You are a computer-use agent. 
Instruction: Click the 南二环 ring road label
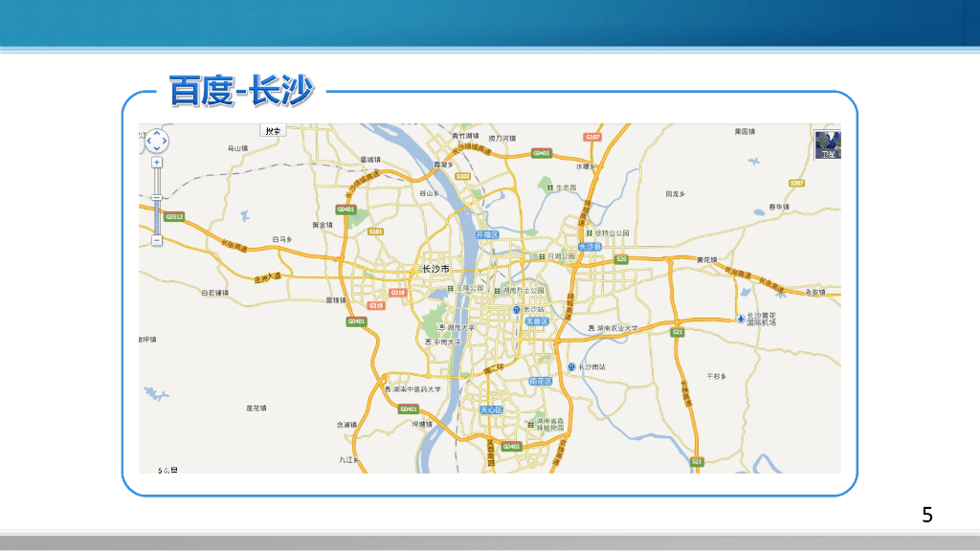(x=493, y=369)
